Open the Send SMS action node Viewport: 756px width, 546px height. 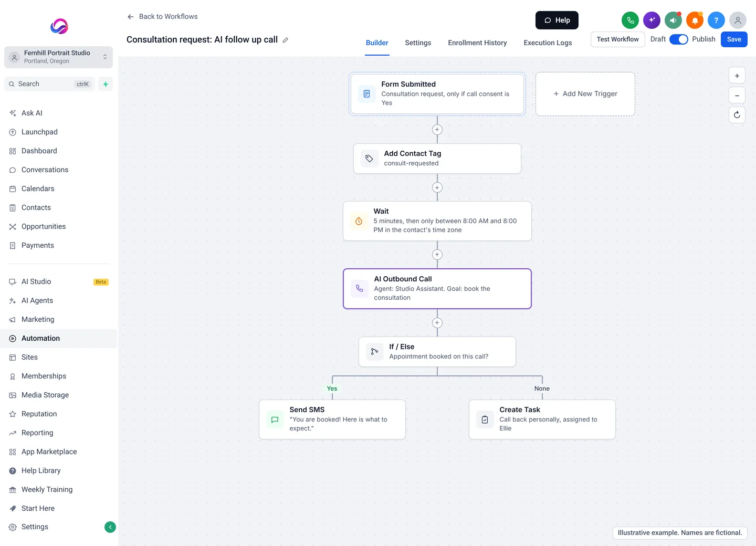(x=332, y=419)
